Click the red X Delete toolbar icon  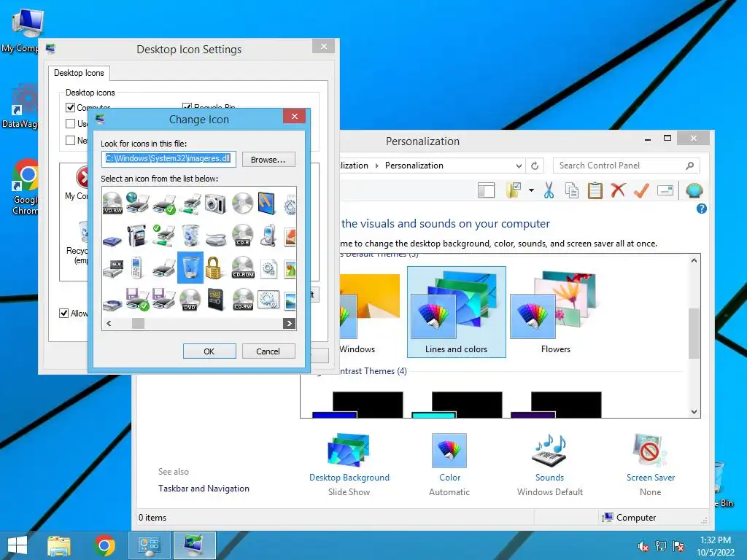(618, 190)
